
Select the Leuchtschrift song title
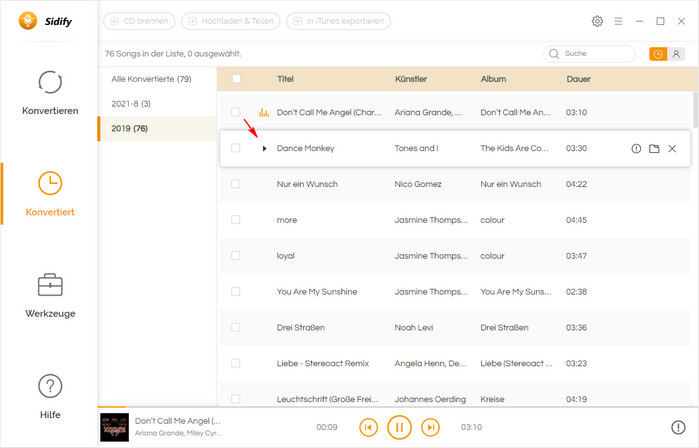(x=327, y=399)
